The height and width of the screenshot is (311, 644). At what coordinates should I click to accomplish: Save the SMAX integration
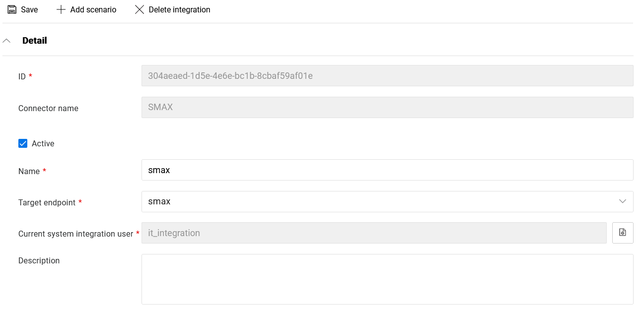coord(23,9)
